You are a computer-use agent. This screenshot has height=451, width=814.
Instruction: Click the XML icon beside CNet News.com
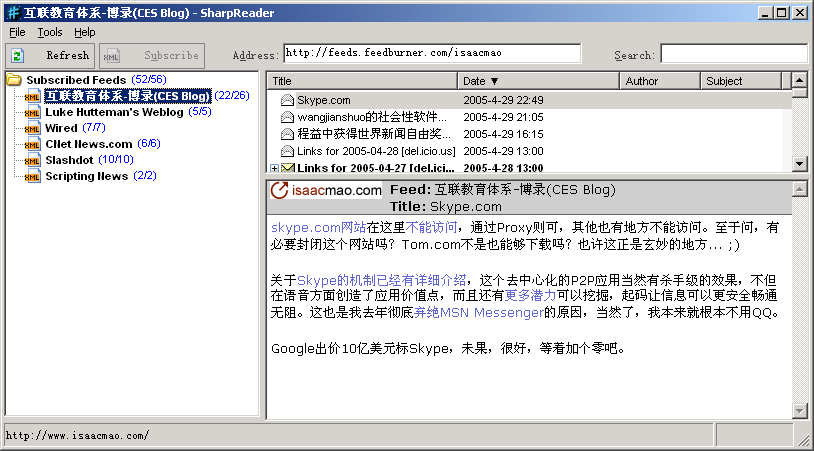coord(32,144)
